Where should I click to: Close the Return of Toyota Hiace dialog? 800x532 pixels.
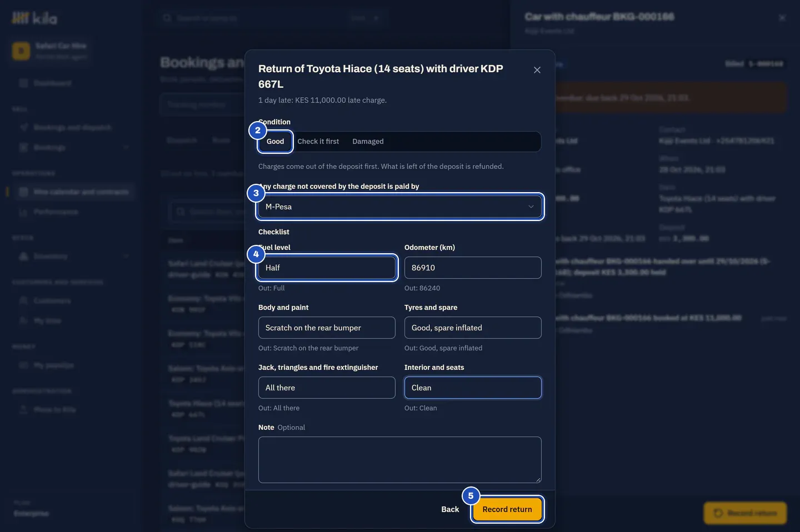[537, 70]
